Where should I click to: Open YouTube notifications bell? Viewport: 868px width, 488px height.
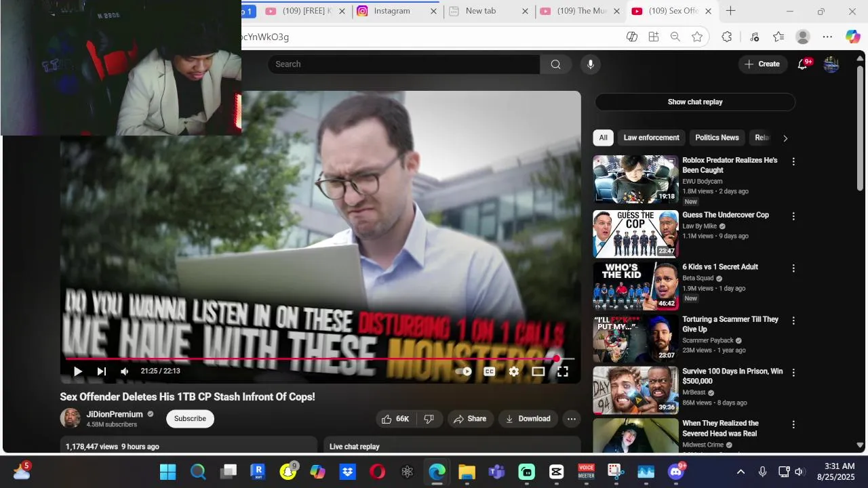point(804,64)
